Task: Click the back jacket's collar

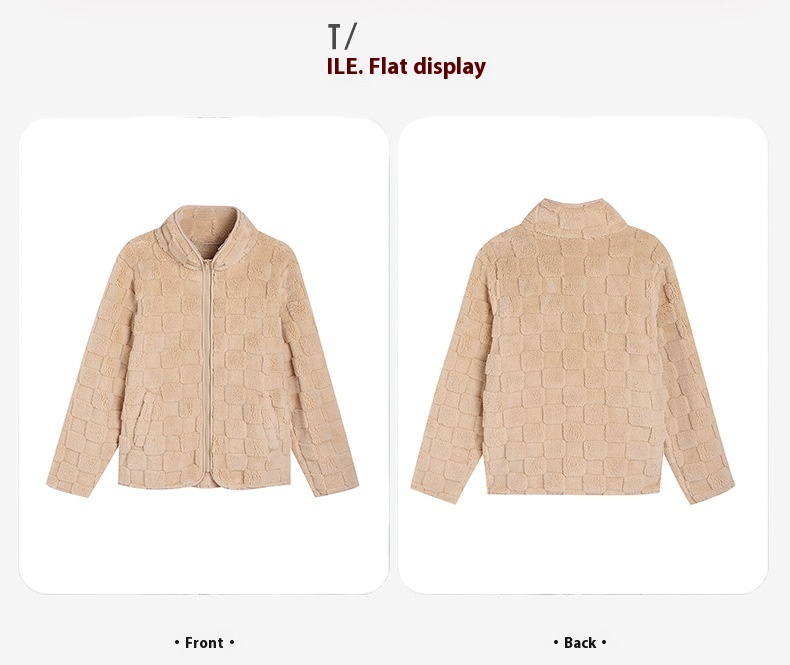Action: [x=573, y=217]
